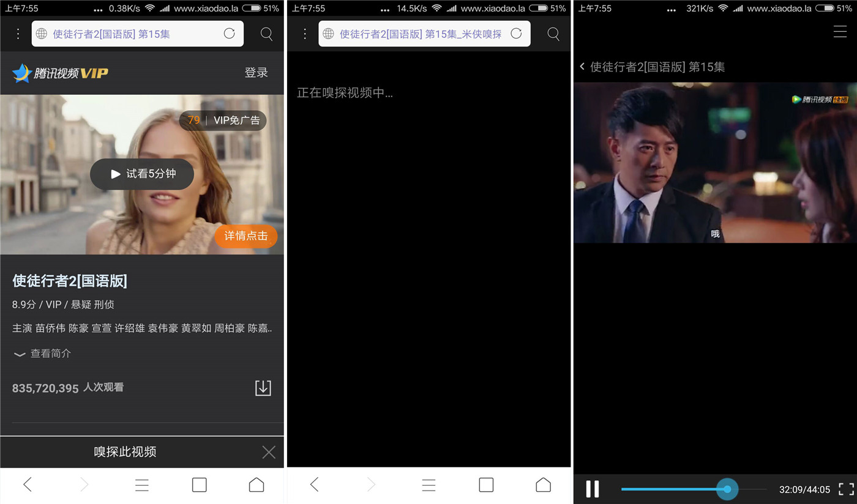Click the 使徒行者2[国语版] show title
Viewport: 857px width, 504px height.
[70, 281]
